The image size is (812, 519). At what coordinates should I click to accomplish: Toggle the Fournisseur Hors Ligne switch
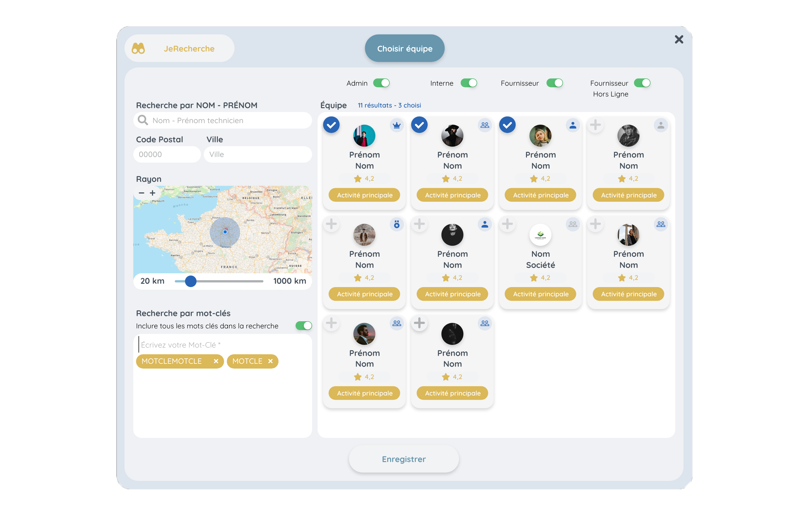[642, 83]
